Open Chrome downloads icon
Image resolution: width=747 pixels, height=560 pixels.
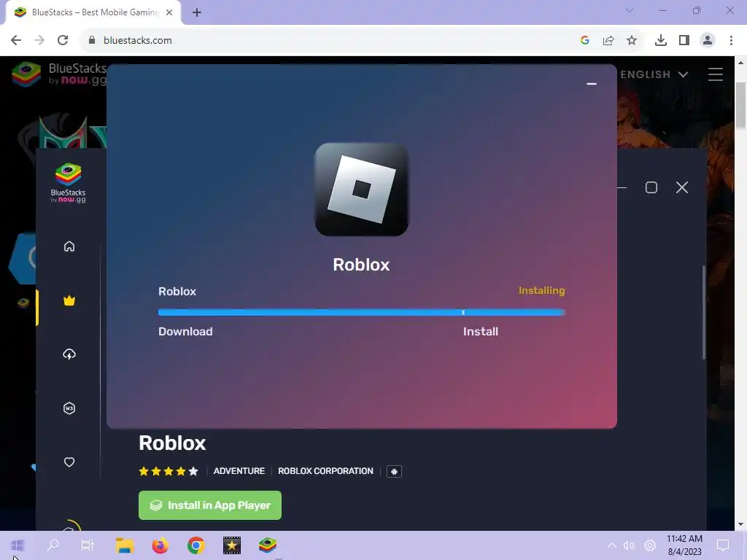pos(661,41)
